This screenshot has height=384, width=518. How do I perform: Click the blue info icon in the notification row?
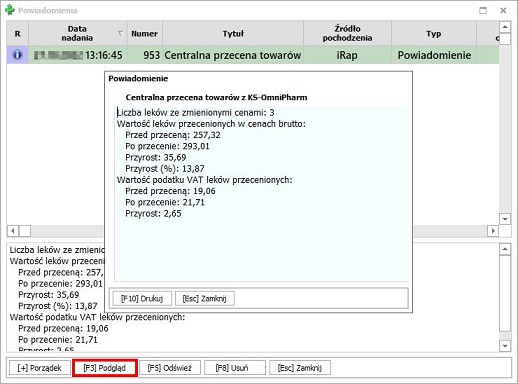pos(17,55)
